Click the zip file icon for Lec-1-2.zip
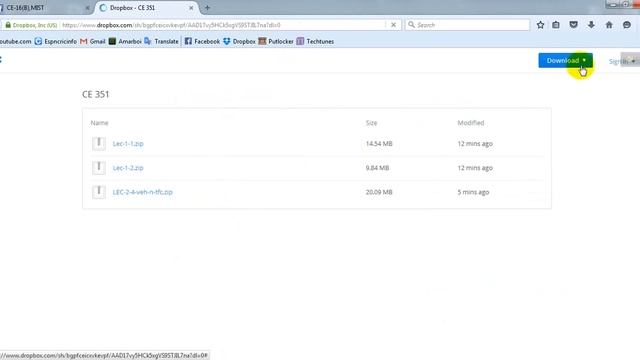Viewport: 640px width, 360px height. point(99,167)
